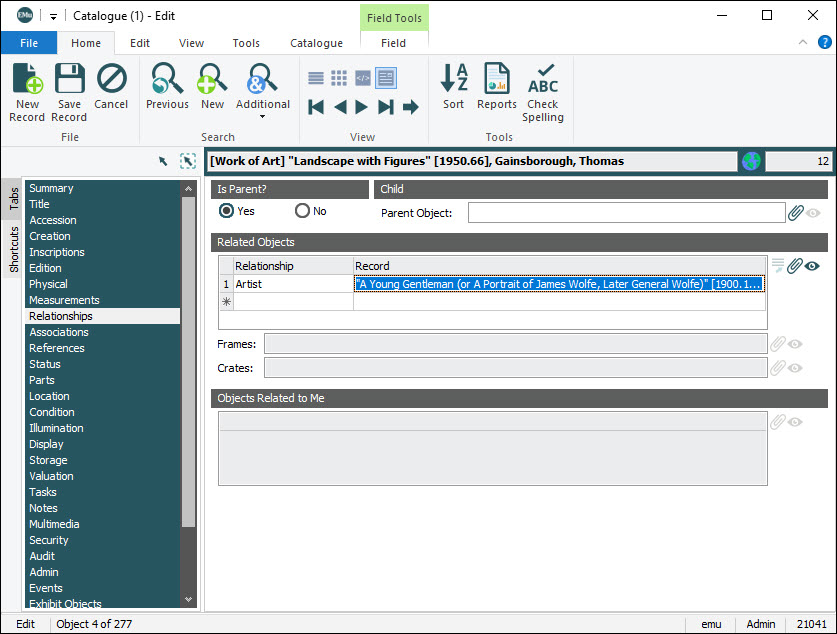Image resolution: width=837 pixels, height=634 pixels.
Task: Go to the Measurements tab in list
Action: click(x=64, y=300)
